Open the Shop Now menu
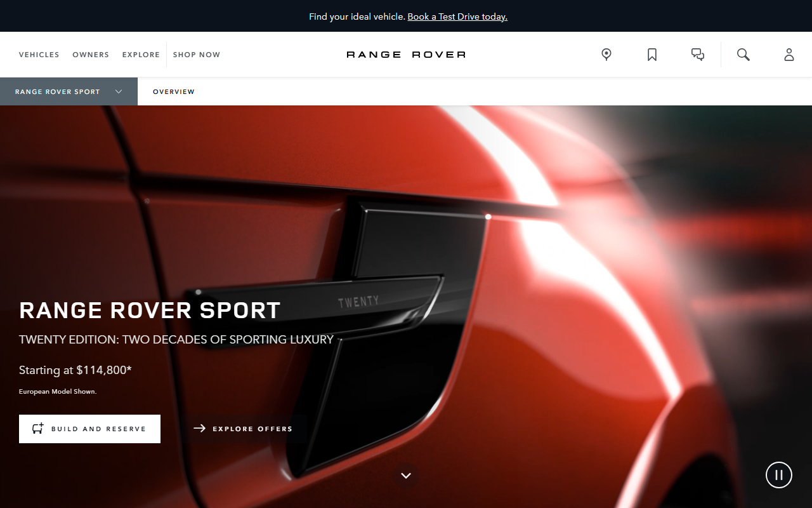The height and width of the screenshot is (508, 812). (x=197, y=55)
